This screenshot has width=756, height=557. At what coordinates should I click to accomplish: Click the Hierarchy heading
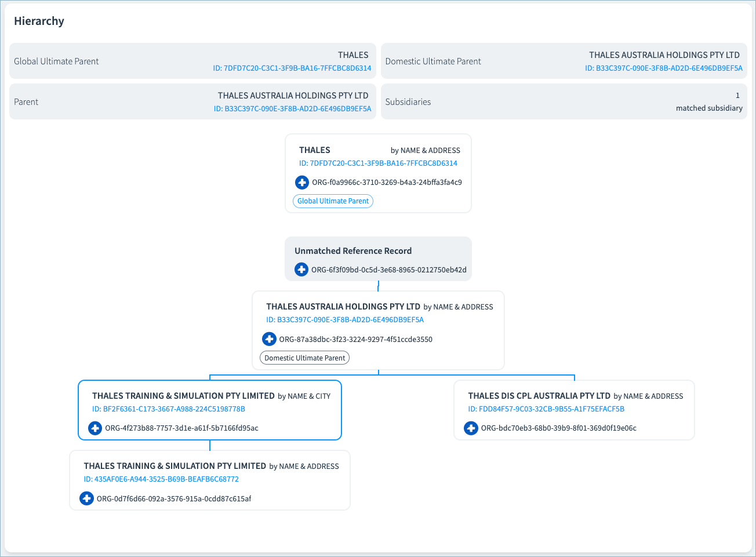pos(39,21)
